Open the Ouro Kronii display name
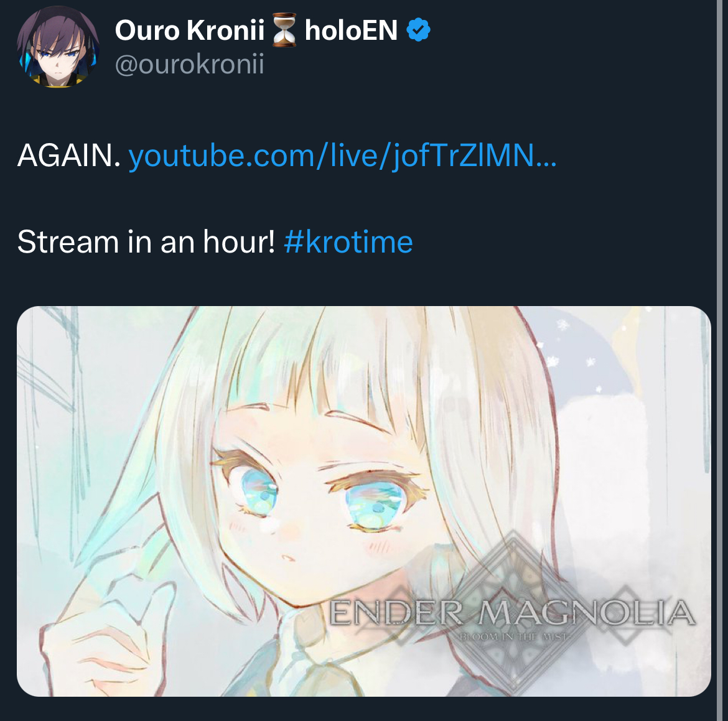Viewport: 728px width, 721px height. (189, 30)
